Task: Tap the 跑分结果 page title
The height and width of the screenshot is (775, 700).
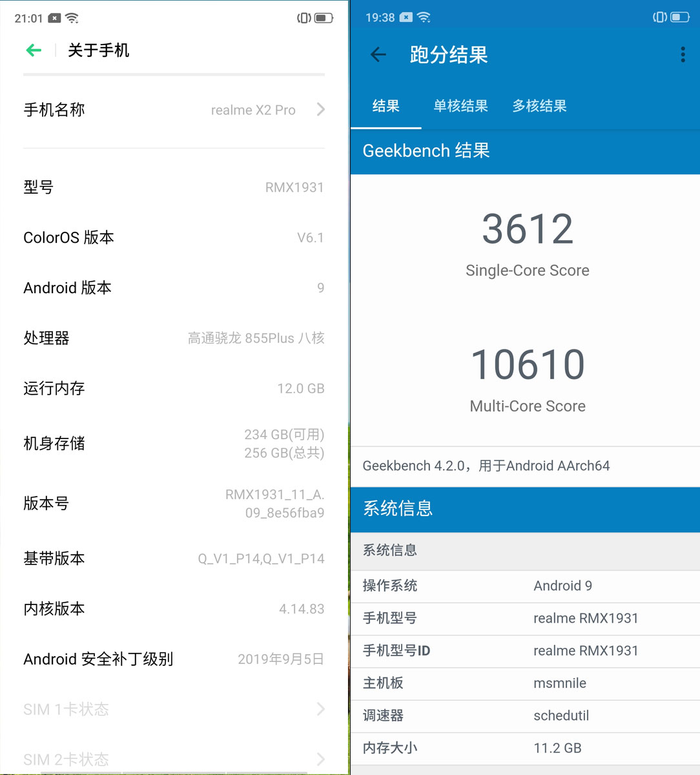Action: pos(449,55)
